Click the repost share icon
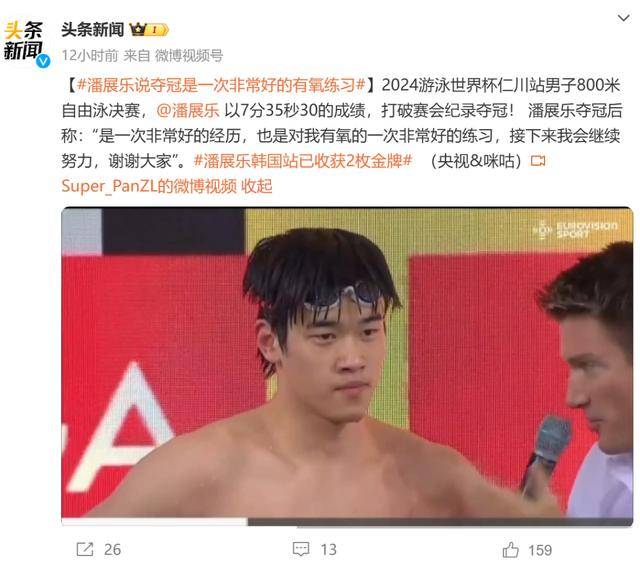The image size is (640, 565). [85, 549]
